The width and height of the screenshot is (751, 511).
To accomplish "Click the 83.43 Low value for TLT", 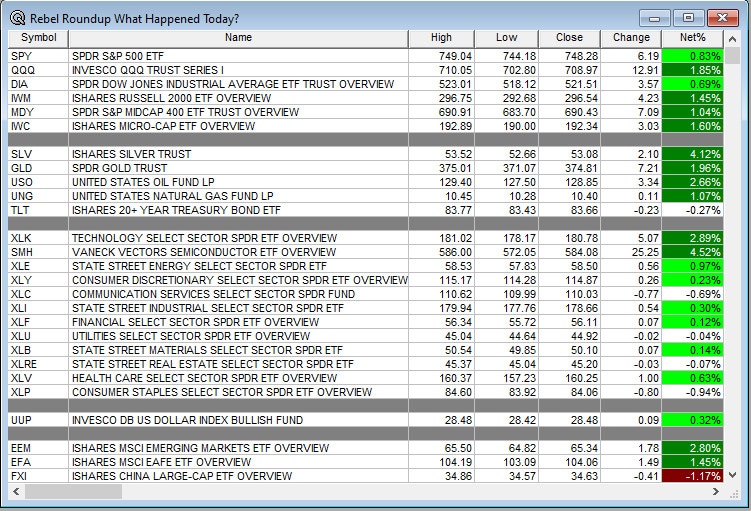I will (523, 210).
